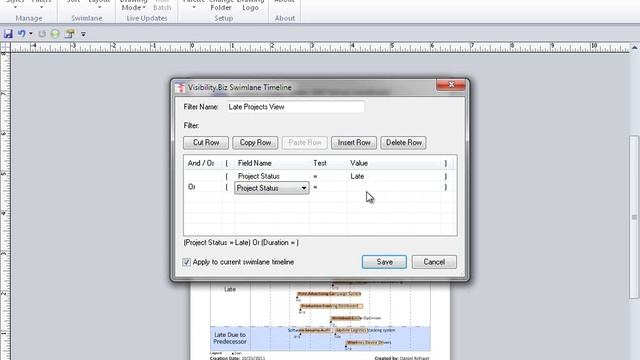Click the Cancel button in the dialog
Screen dimensions: 640x360
point(434,262)
